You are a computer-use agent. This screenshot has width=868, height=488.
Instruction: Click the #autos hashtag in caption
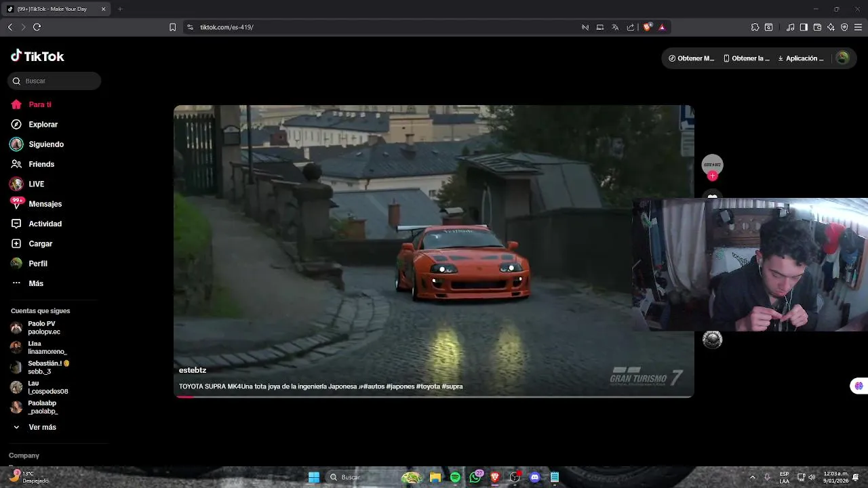(374, 386)
